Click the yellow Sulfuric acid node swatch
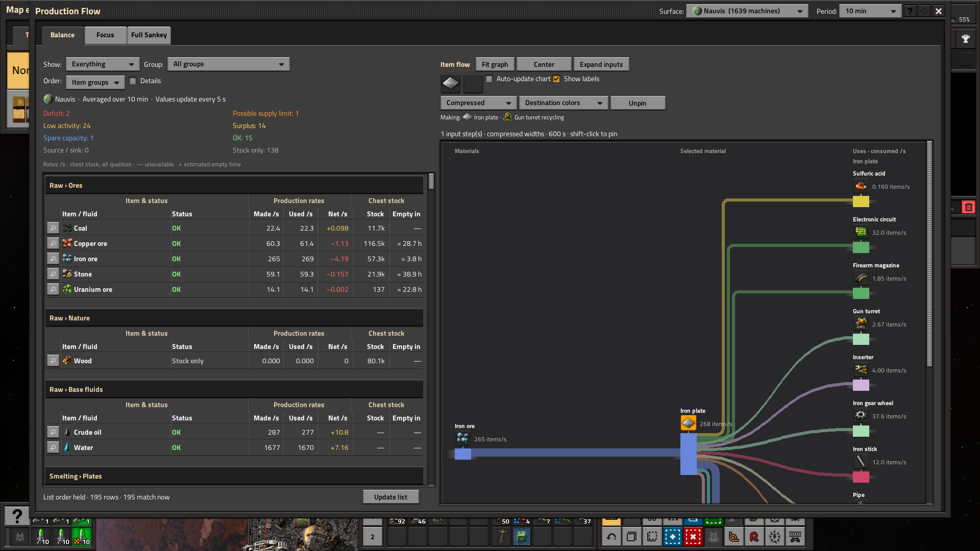 [x=861, y=202]
